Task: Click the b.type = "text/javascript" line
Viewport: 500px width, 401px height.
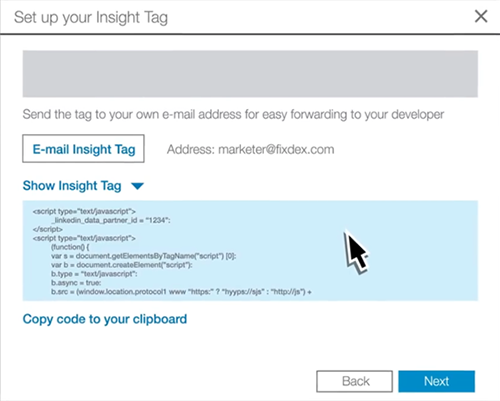Action: pos(94,274)
